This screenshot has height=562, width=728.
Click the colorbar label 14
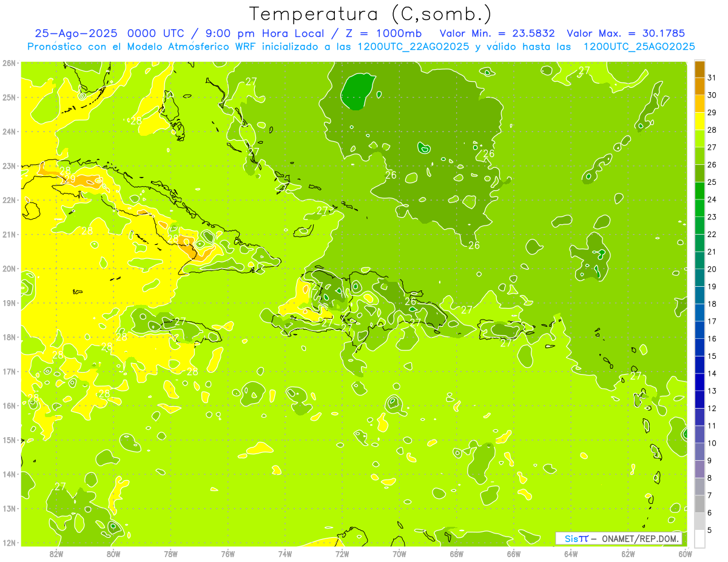point(712,373)
